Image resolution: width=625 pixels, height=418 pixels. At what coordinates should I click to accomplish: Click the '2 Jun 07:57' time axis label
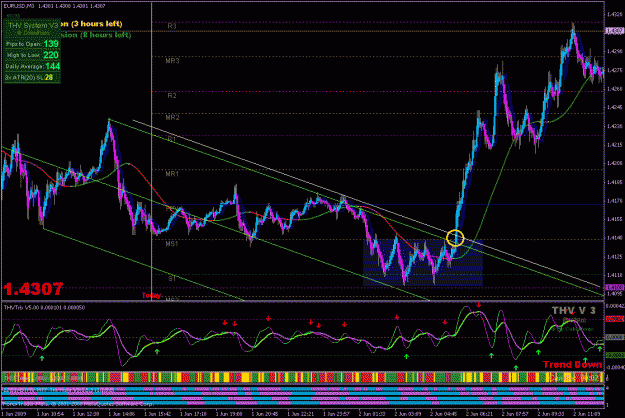click(516, 414)
